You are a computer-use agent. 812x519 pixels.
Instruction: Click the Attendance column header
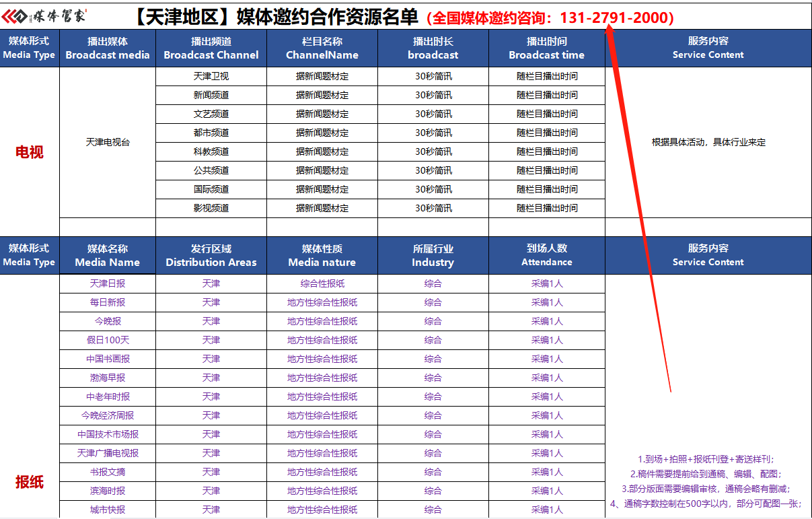546,256
